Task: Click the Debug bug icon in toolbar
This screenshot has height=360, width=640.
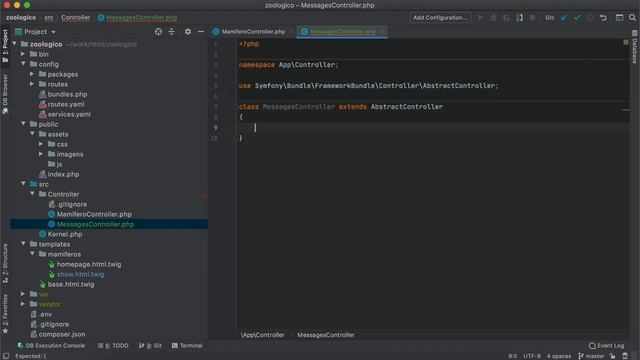Action: 493,18
